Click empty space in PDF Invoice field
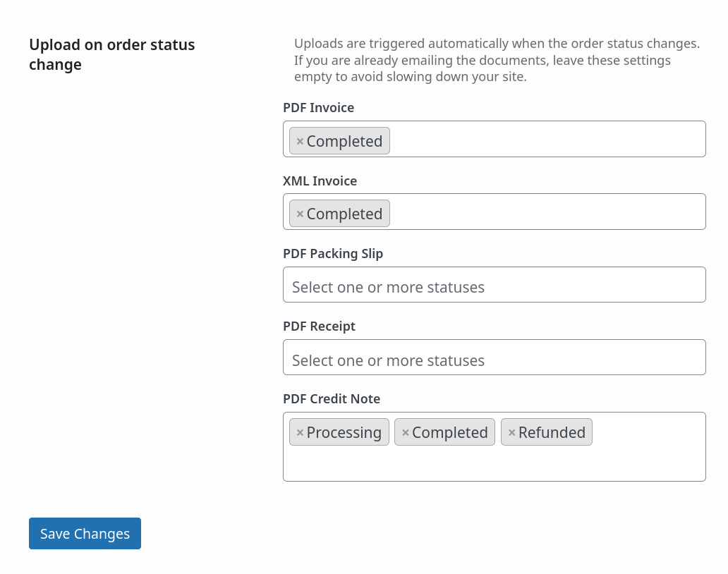This screenshot has width=728, height=574. click(x=547, y=140)
